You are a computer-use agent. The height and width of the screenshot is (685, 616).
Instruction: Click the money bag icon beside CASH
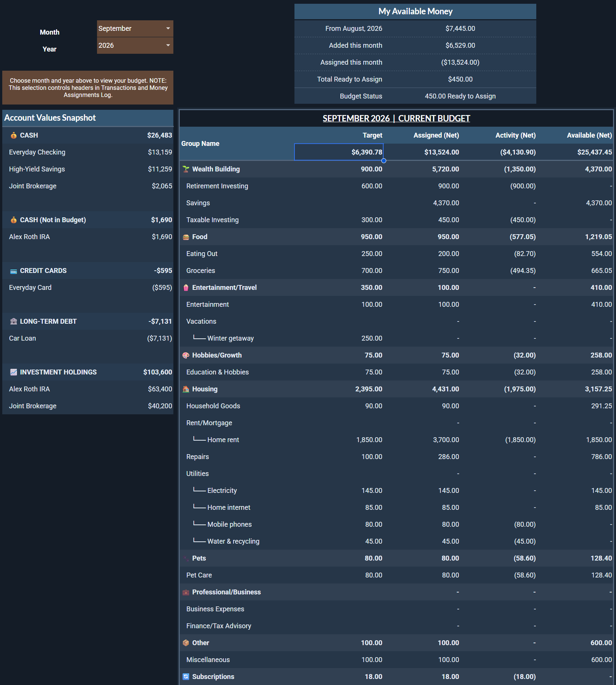point(14,135)
